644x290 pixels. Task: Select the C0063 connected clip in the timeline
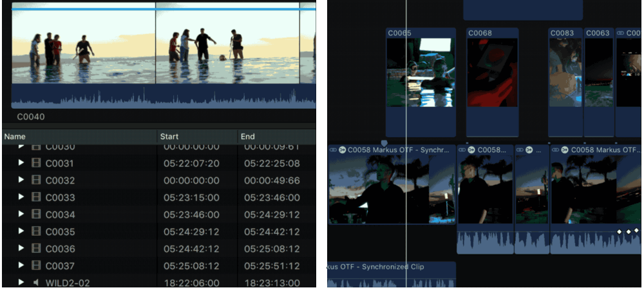tap(599, 82)
